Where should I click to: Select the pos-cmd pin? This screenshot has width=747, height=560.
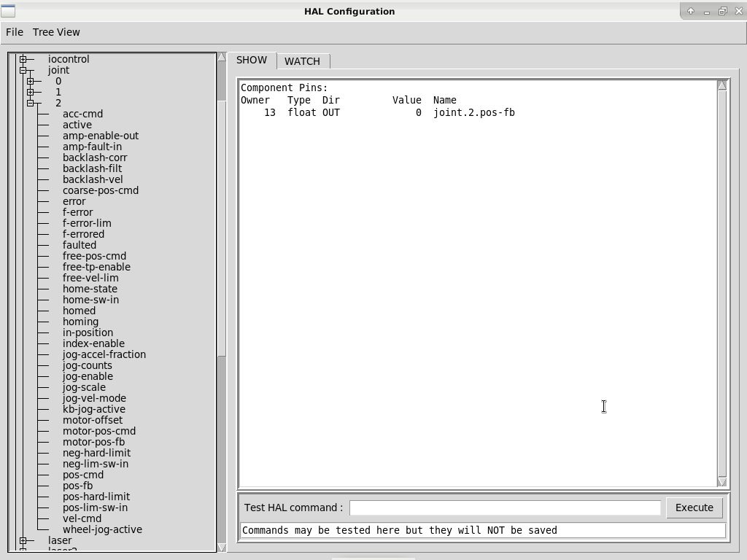point(83,475)
